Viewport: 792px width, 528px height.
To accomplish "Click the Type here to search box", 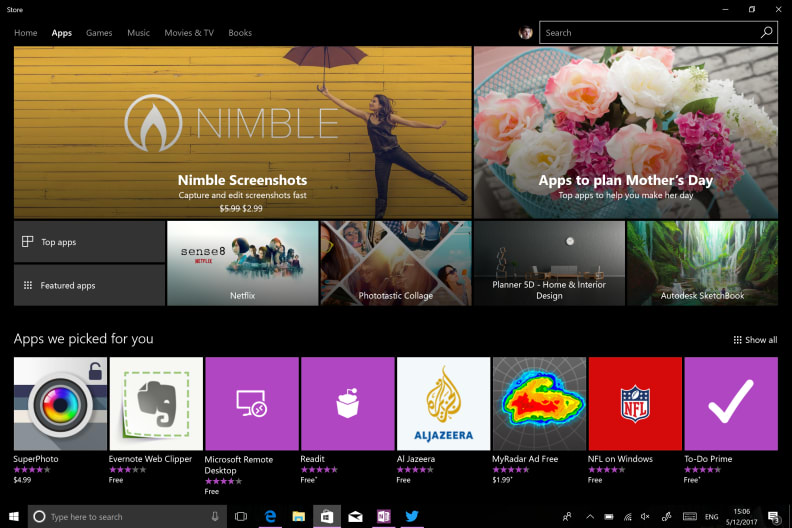I will tap(125, 516).
